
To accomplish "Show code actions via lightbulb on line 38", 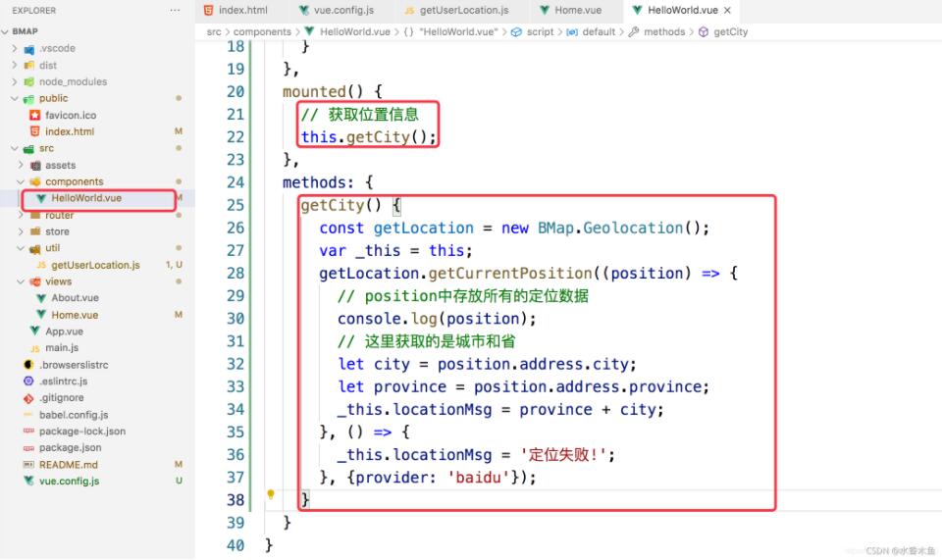I will click(x=271, y=494).
